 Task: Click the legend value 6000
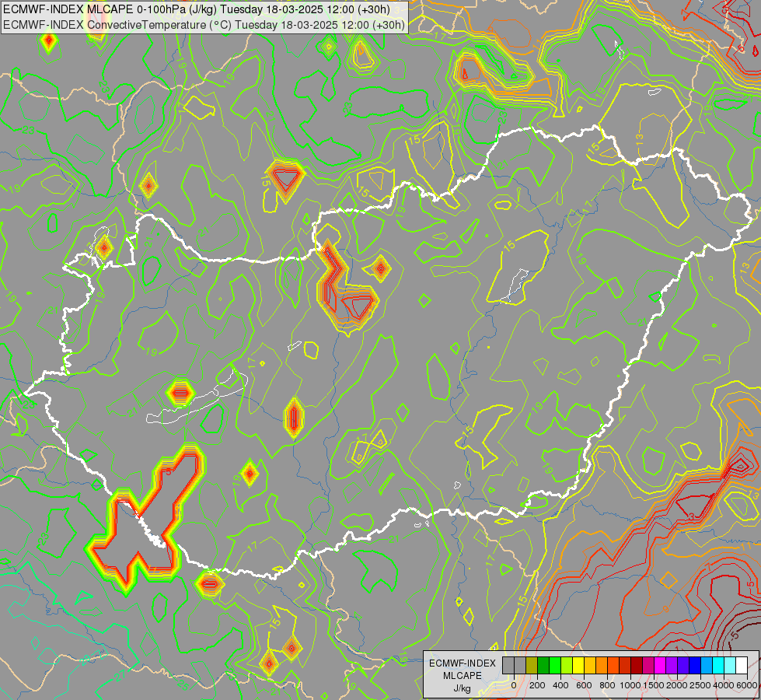click(x=747, y=685)
